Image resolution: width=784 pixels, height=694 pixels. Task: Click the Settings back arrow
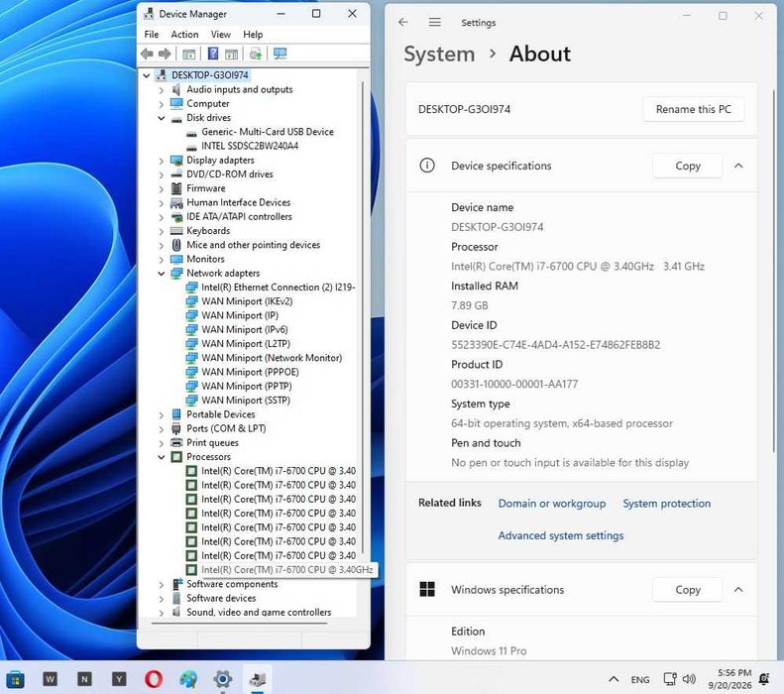click(x=403, y=22)
